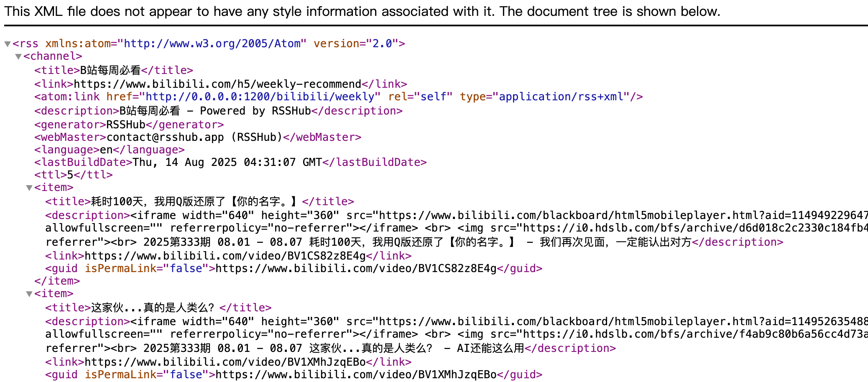Collapse the rss root element
868x382 pixels.
tap(7, 44)
